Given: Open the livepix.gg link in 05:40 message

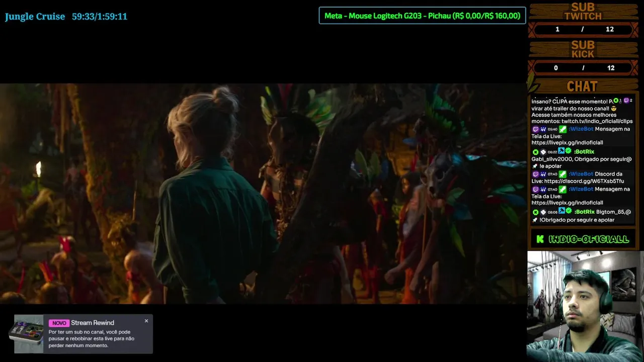Looking at the screenshot, I should [567, 143].
